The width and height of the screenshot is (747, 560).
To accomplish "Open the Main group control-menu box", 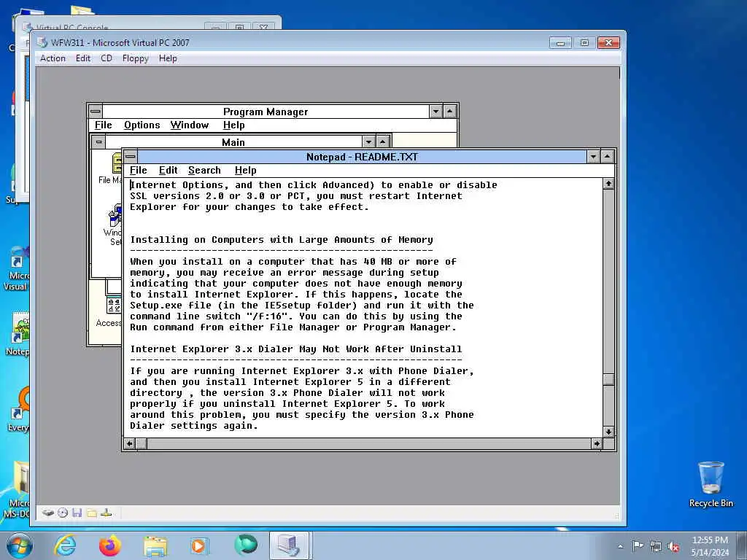I will click(x=98, y=142).
